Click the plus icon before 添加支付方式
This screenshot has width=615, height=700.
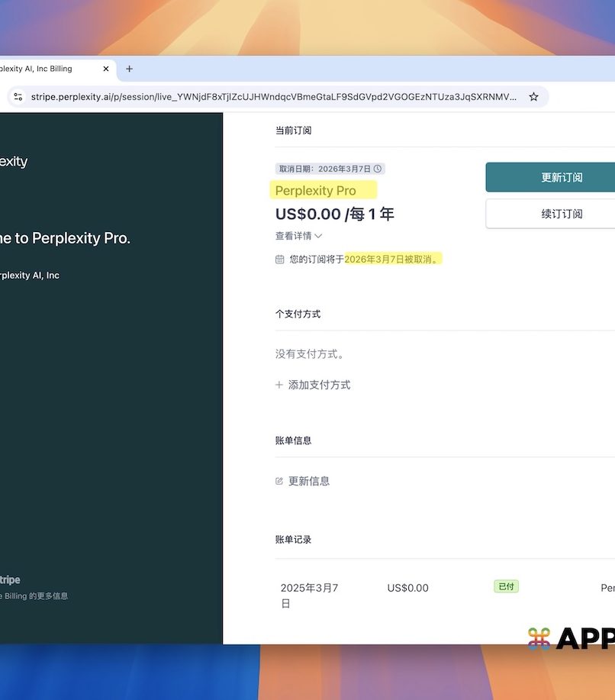coord(279,385)
